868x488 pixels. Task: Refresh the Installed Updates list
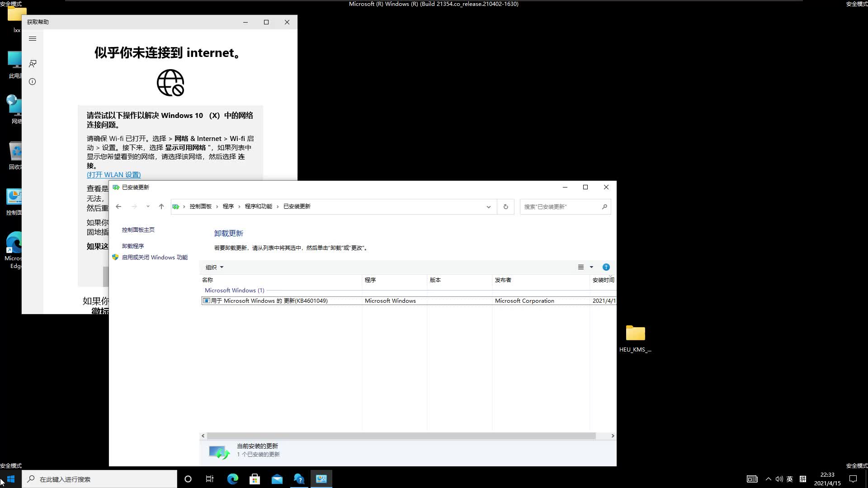click(506, 207)
